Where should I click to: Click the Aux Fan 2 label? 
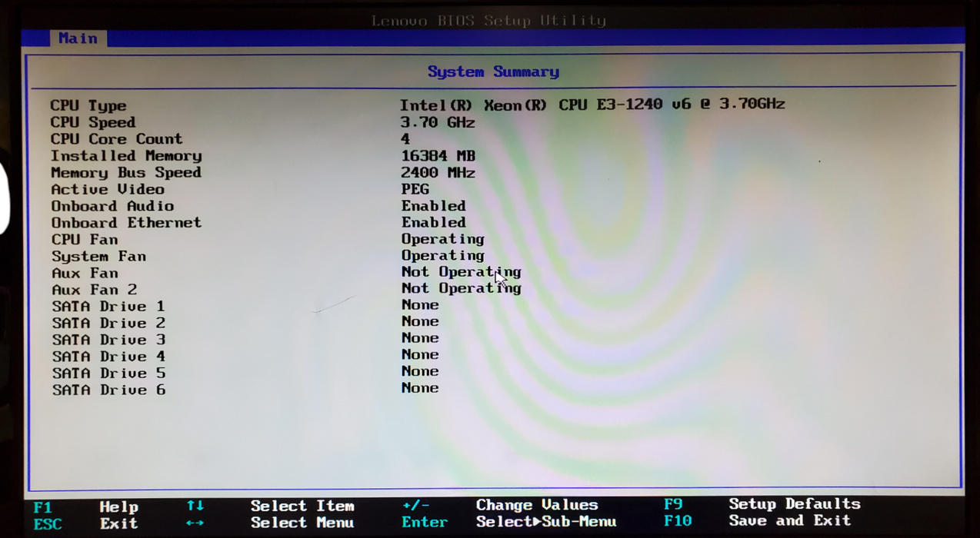point(95,290)
